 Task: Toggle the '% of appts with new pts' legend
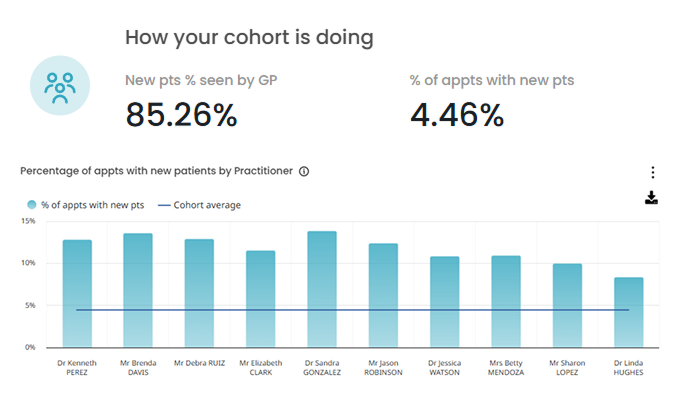[86, 205]
